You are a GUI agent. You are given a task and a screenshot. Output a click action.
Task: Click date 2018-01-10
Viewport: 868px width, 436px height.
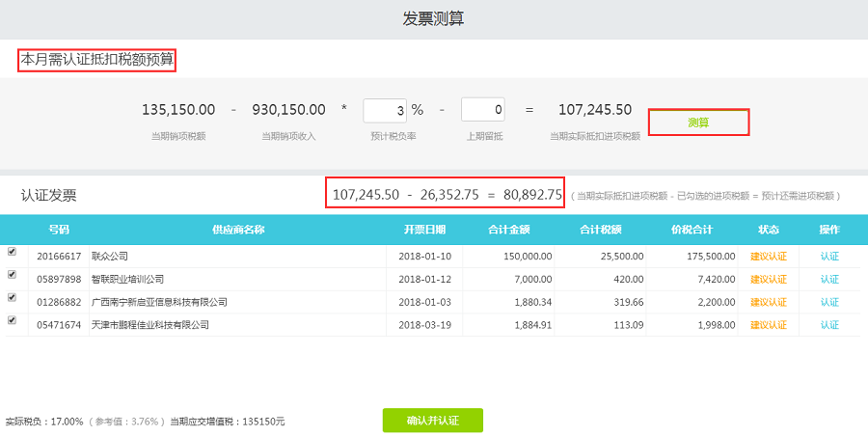pos(424,257)
